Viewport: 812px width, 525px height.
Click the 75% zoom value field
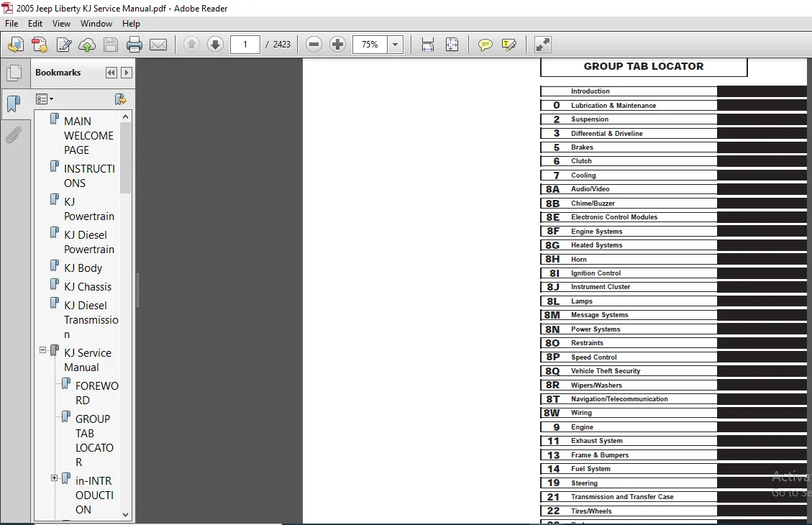coord(370,45)
